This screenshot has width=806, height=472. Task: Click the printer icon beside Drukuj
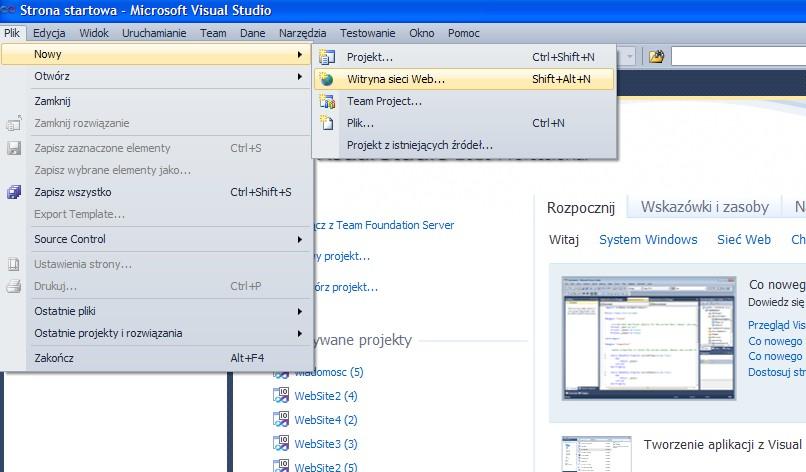click(x=14, y=286)
